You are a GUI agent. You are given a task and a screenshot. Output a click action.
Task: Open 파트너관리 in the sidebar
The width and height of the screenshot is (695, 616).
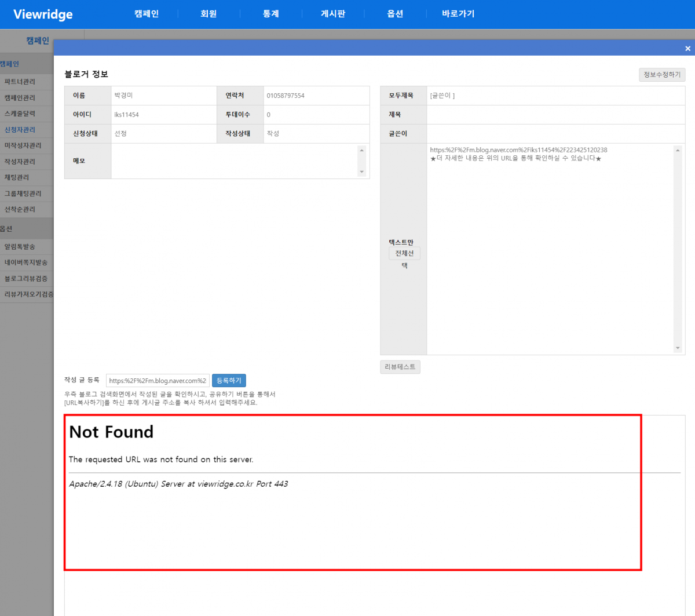point(20,82)
